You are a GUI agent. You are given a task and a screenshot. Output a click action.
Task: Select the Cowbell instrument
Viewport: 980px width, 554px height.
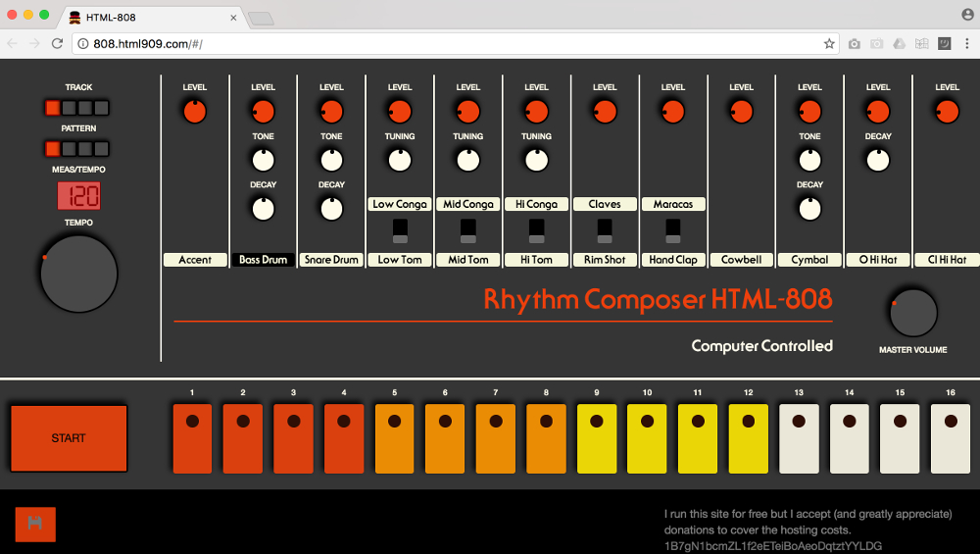pyautogui.click(x=741, y=260)
